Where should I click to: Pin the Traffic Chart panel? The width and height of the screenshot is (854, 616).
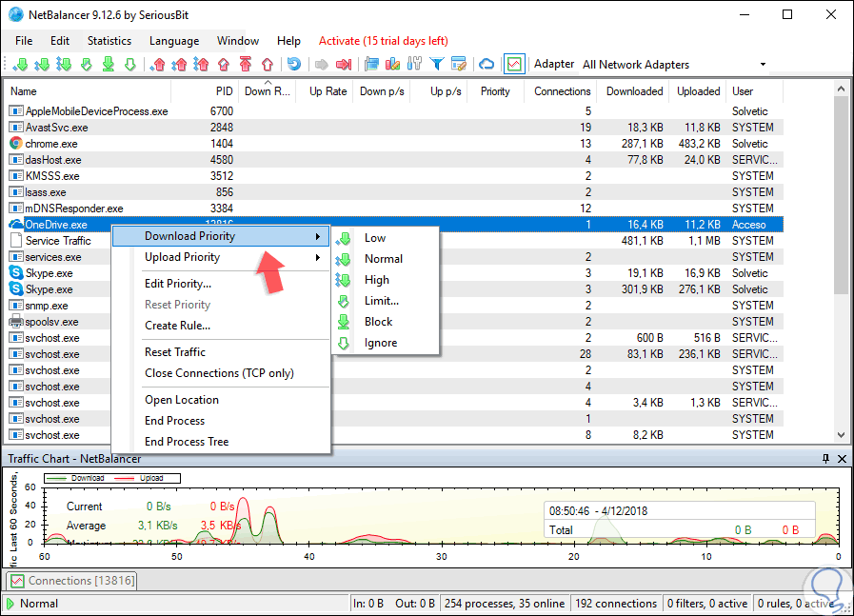pyautogui.click(x=825, y=459)
